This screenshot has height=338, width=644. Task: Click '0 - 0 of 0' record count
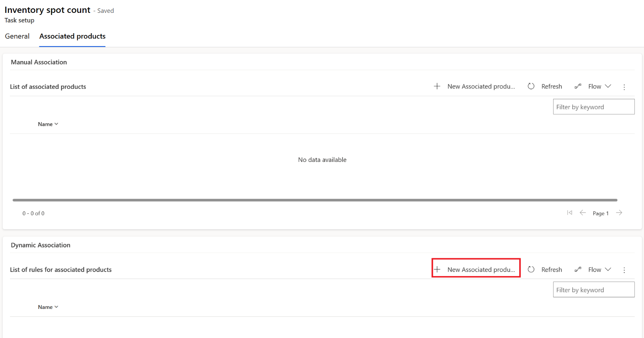pos(33,213)
